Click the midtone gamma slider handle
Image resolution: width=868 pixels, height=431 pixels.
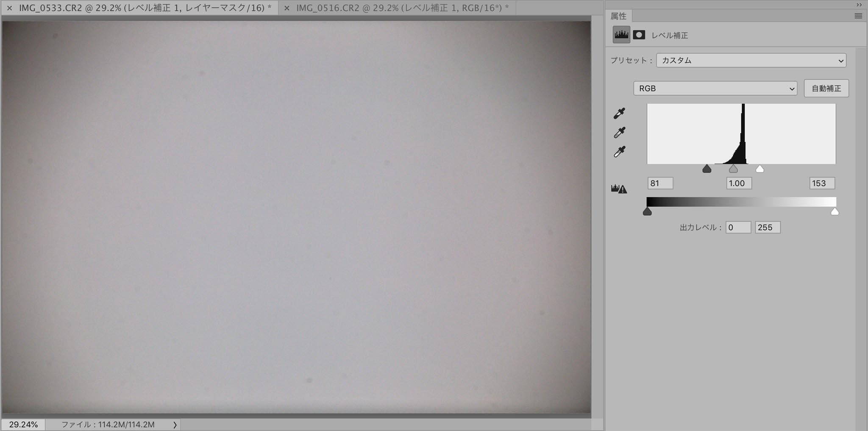(733, 169)
